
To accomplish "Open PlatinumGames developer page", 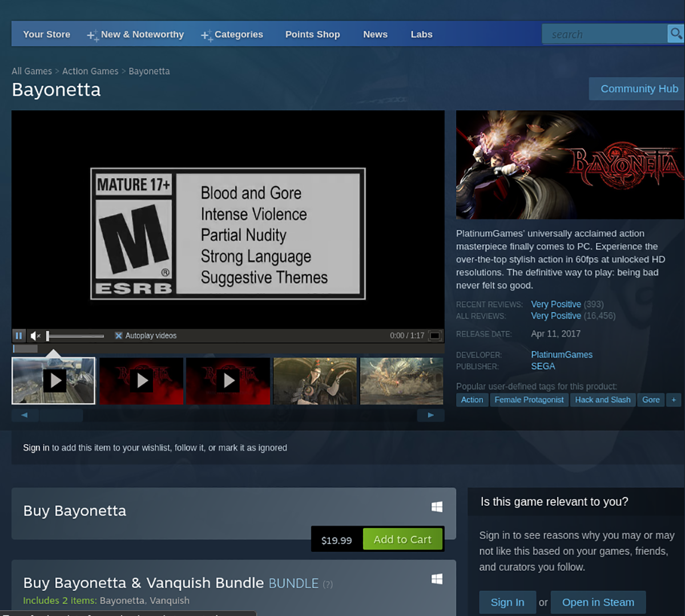I will point(562,354).
